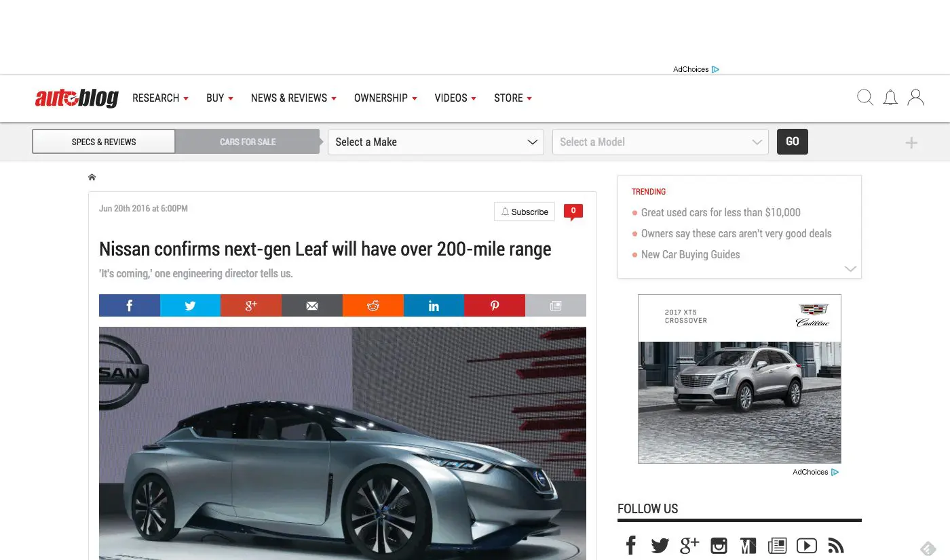Click the FOLLOW US heading

[648, 509]
